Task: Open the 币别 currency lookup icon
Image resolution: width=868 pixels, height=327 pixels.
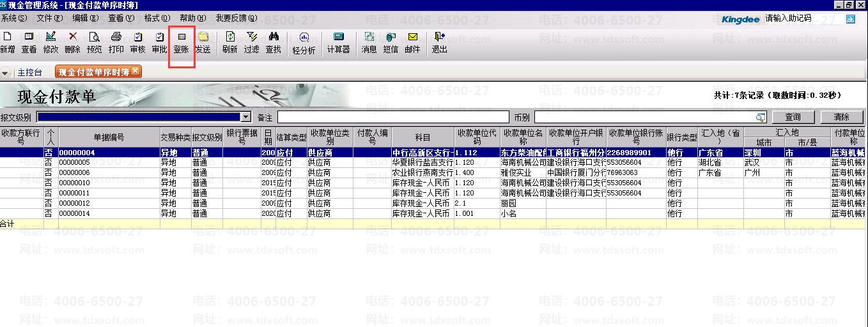Action: coord(760,117)
